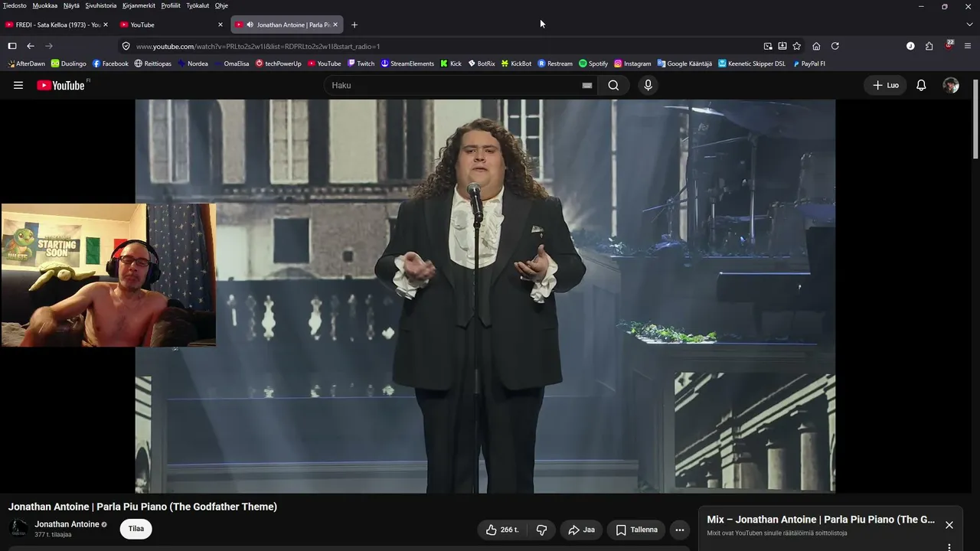This screenshot has height=551, width=980.
Task: Open the Työkalut menu
Action: [x=198, y=5]
